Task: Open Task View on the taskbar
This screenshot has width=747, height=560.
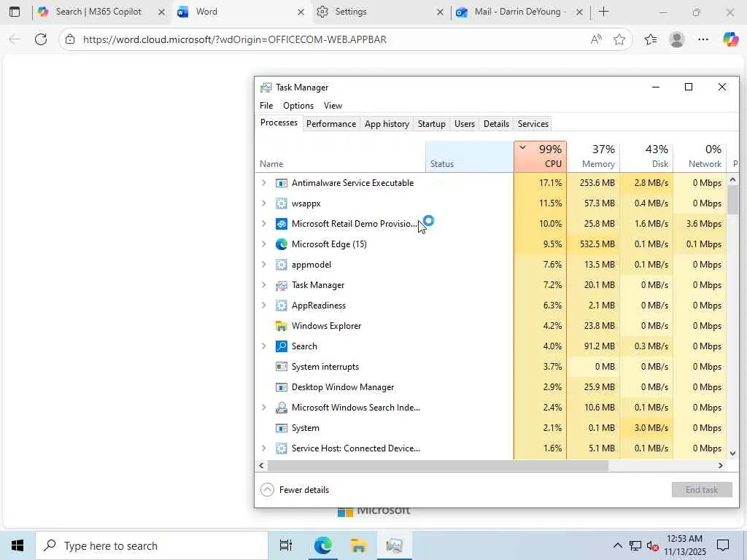Action: (x=286, y=545)
